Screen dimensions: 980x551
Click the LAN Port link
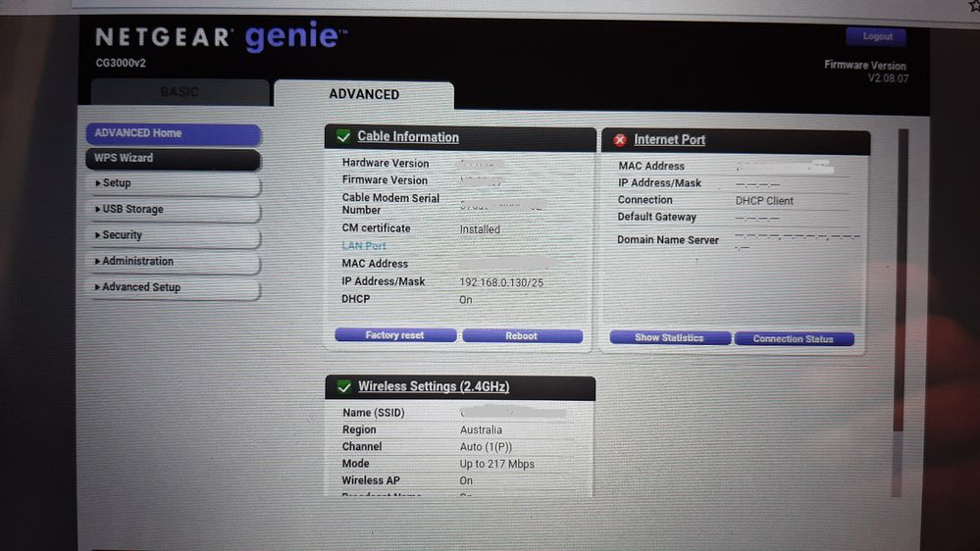364,246
